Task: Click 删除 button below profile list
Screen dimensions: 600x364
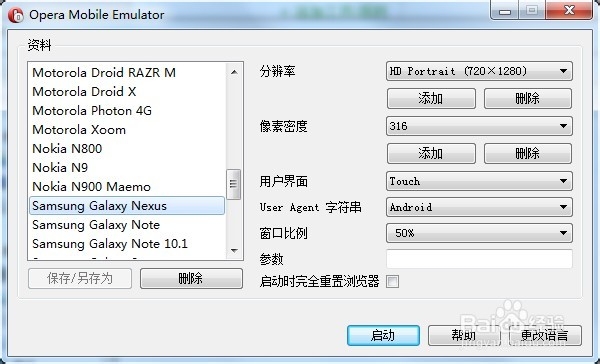Action: (191, 279)
